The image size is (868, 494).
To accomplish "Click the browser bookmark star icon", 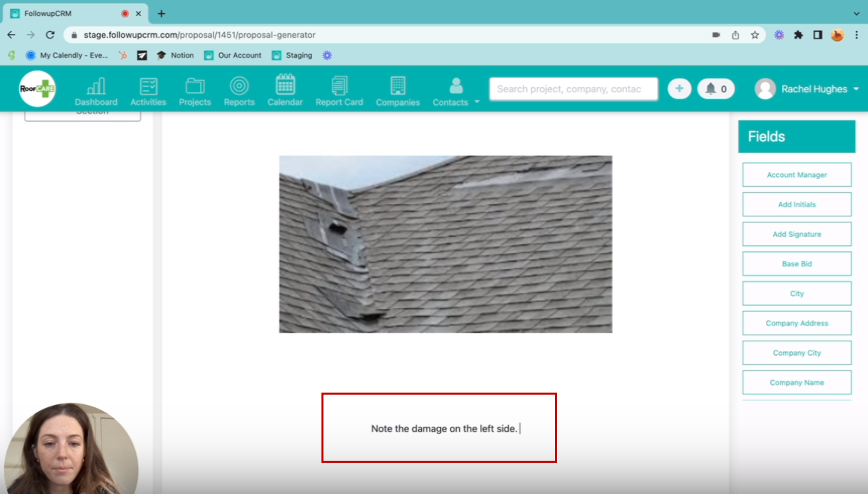I will click(755, 35).
